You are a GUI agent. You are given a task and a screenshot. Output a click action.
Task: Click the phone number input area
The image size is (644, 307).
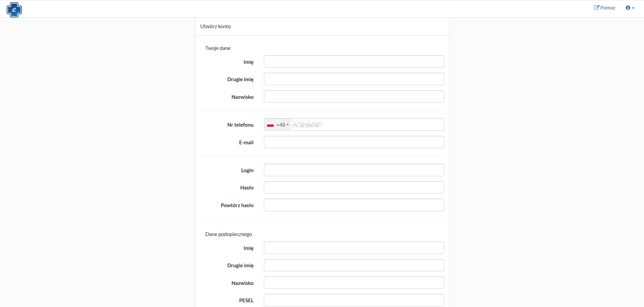(x=367, y=125)
